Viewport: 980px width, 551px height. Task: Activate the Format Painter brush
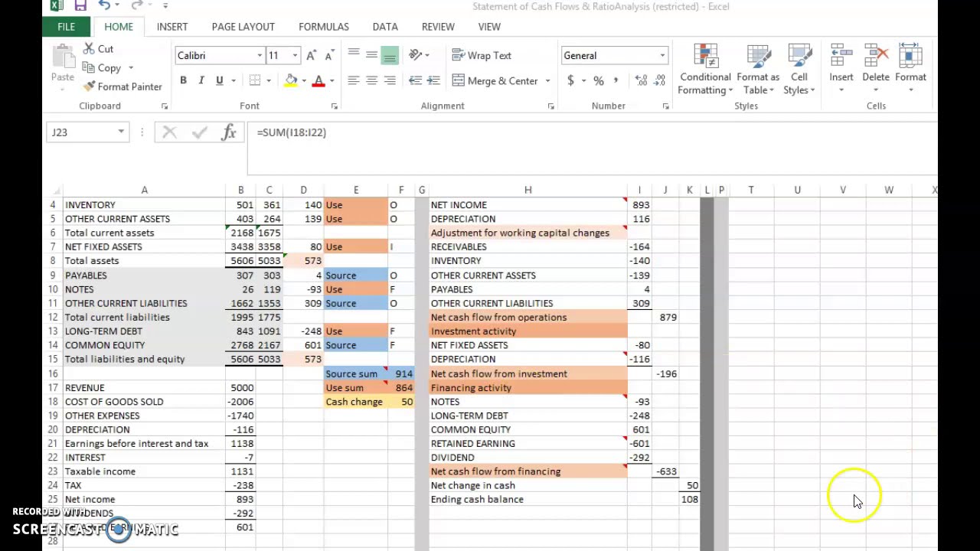[122, 86]
